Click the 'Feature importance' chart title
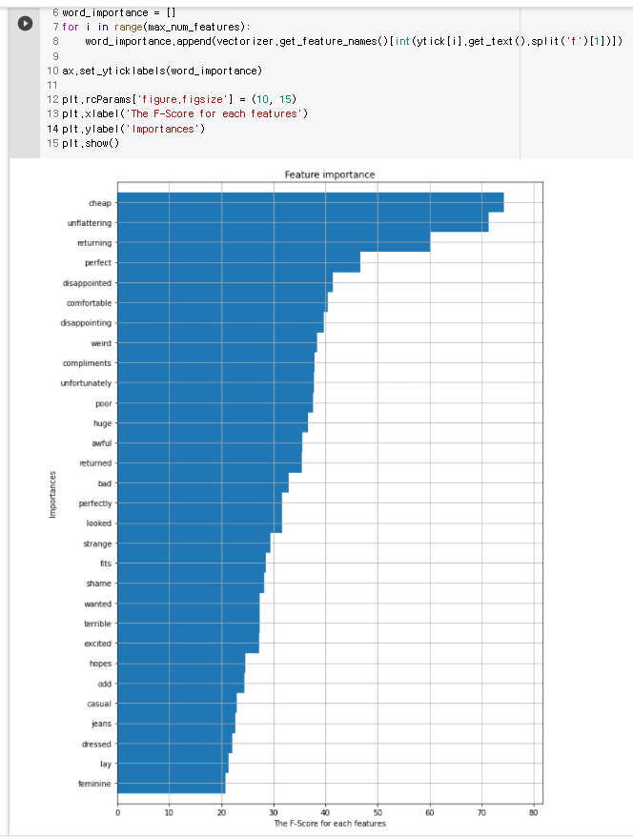The width and height of the screenshot is (633, 840). pos(329,174)
